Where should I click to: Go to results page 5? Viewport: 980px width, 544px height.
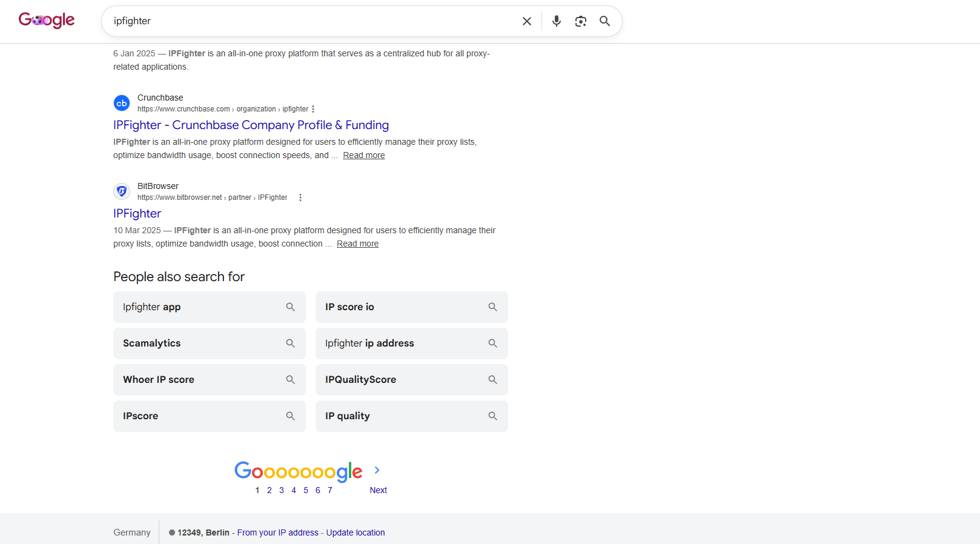click(x=306, y=490)
